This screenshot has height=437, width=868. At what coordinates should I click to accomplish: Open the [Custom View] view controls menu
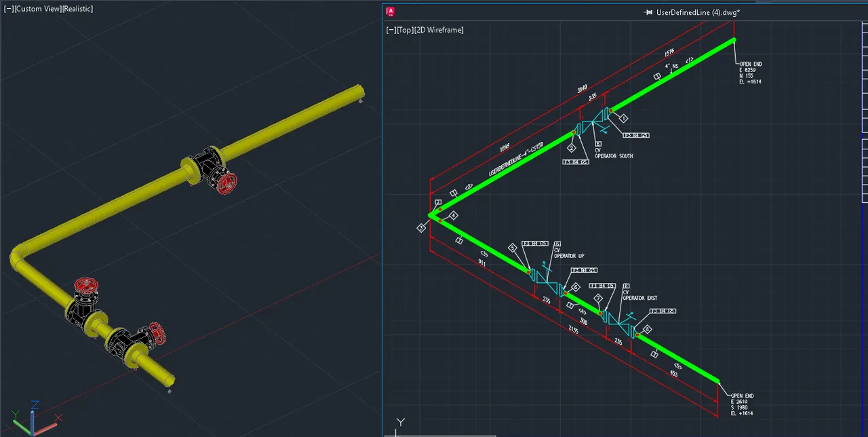37,9
